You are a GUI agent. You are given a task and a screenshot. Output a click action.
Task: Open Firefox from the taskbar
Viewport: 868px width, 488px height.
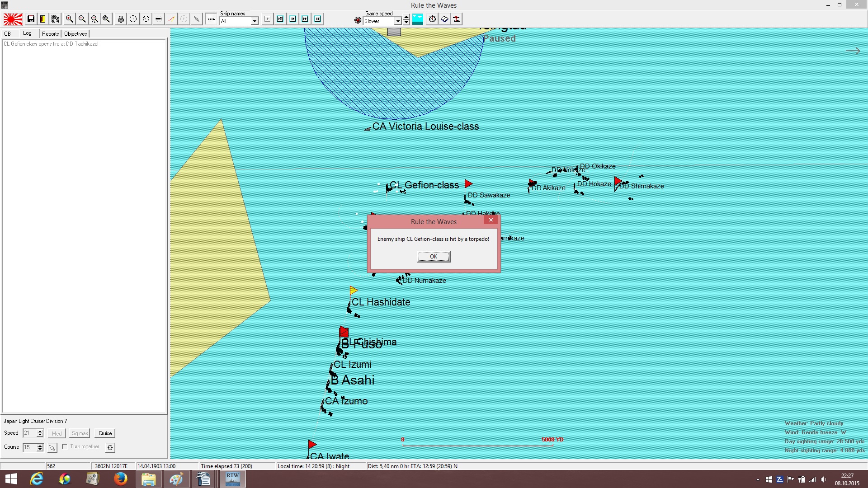pyautogui.click(x=120, y=479)
